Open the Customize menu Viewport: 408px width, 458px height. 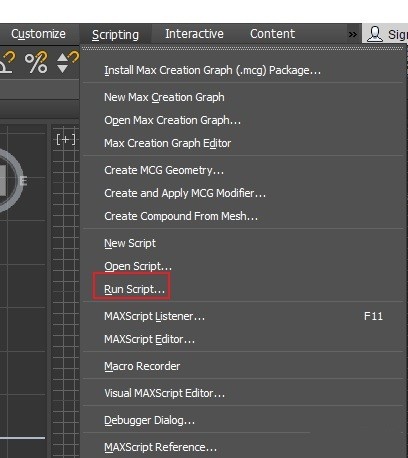(x=38, y=34)
